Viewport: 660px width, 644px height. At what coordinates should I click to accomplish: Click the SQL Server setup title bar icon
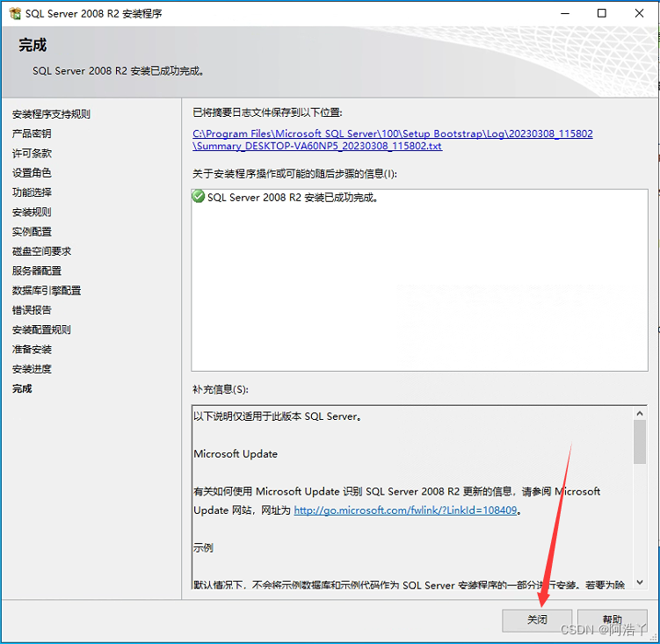tap(15, 13)
